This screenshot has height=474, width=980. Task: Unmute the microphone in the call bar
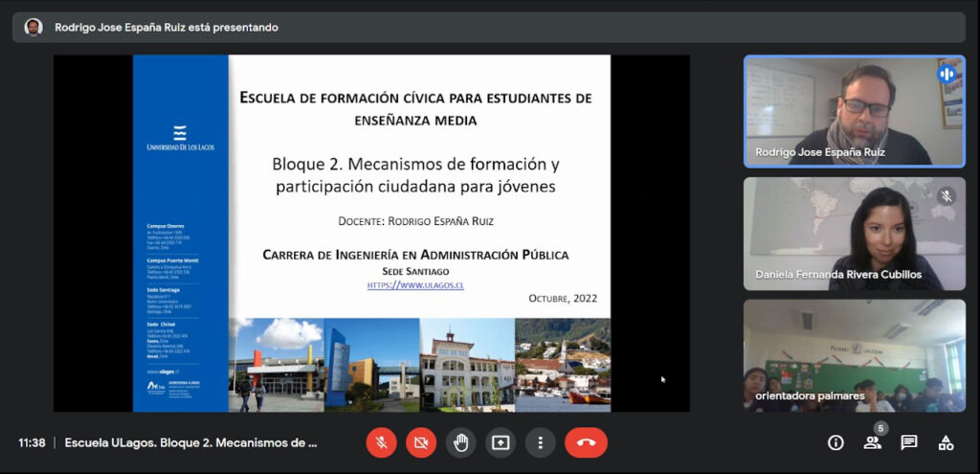381,442
